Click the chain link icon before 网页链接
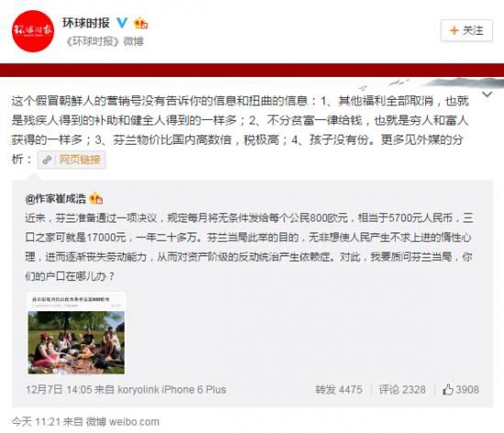 tap(47, 159)
